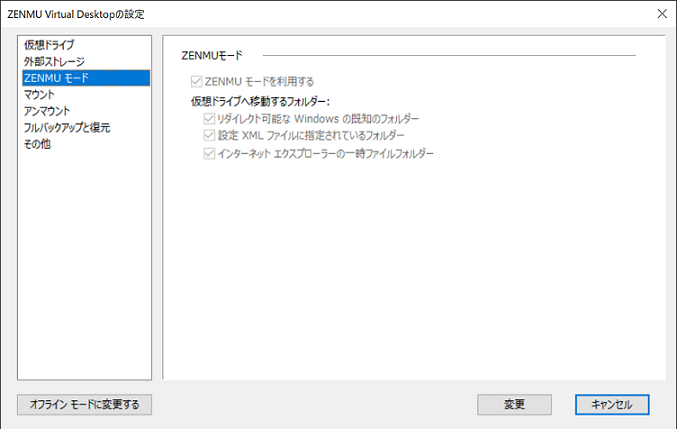
Task: Close the ZENMU Virtual Desktop settings dialog
Action: [662, 14]
